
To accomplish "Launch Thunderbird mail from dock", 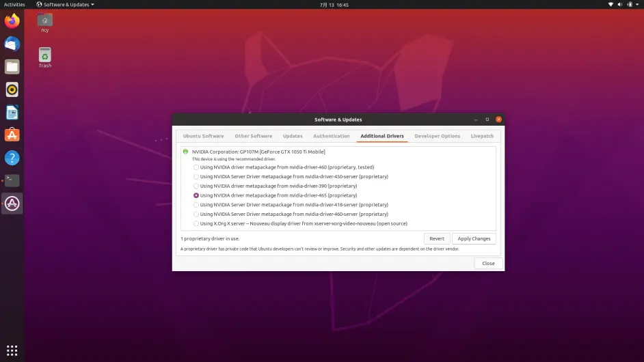I will (12, 44).
